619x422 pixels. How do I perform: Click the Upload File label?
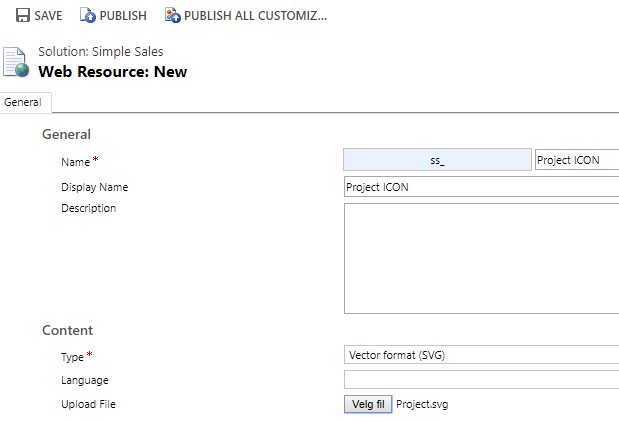89,404
